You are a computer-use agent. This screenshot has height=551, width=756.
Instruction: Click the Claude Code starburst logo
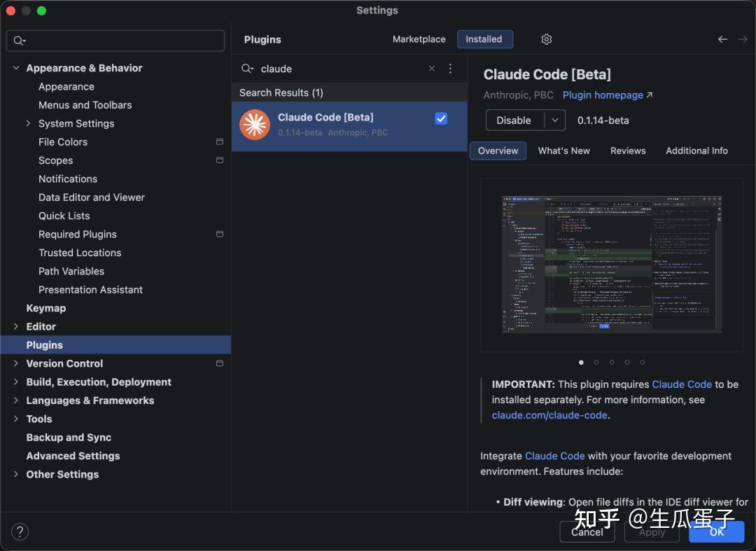coord(255,125)
